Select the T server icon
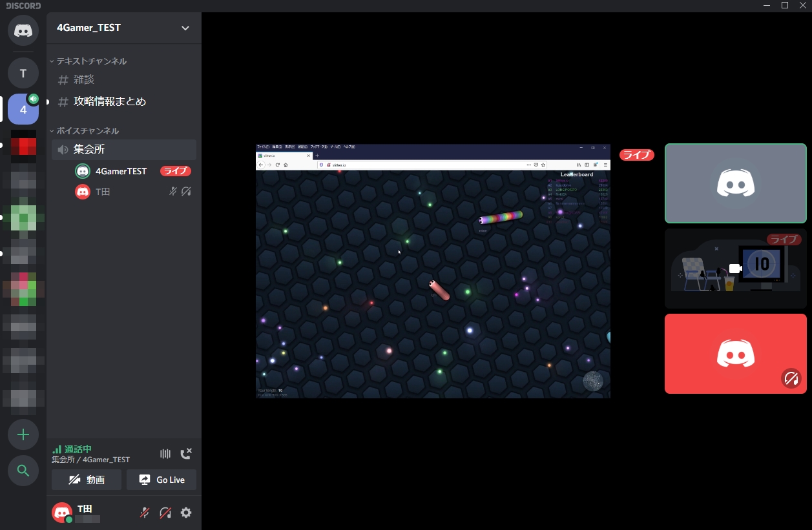The width and height of the screenshot is (812, 530). coord(23,73)
